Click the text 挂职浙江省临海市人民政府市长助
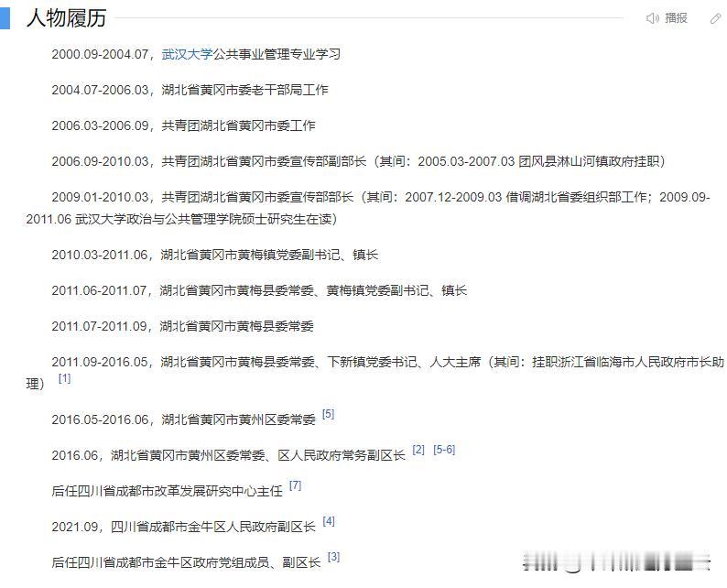The height and width of the screenshot is (588, 727). tap(628, 362)
